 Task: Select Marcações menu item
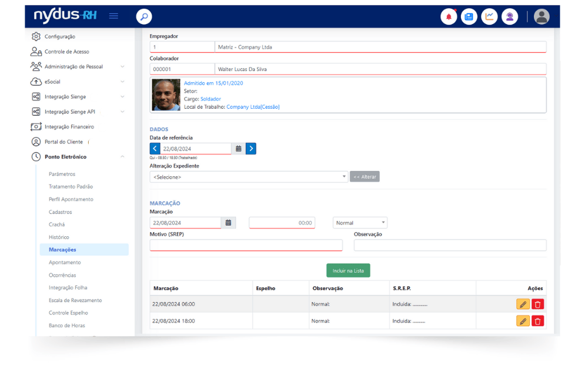pos(84,250)
